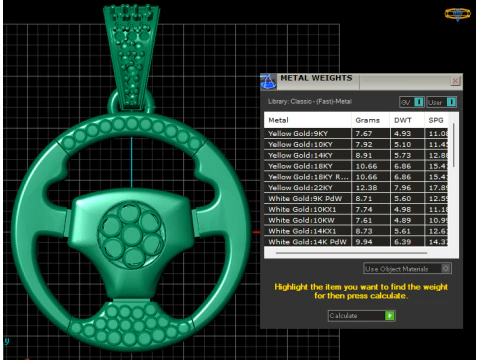This screenshot has height=360, width=480.
Task: Select the Yellow Gold:14KY row
Action: [x=356, y=155]
